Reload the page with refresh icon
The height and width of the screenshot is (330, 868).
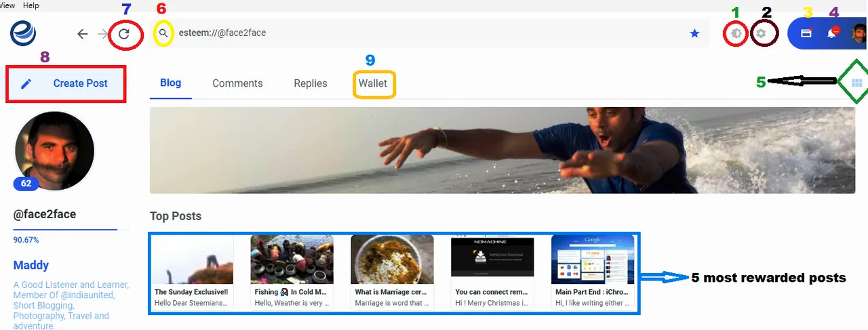(124, 34)
